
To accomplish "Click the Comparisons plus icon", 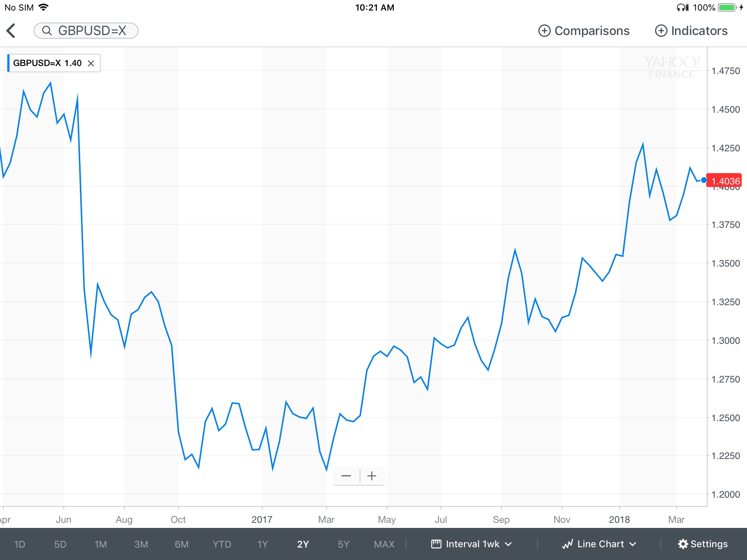I will pos(544,31).
